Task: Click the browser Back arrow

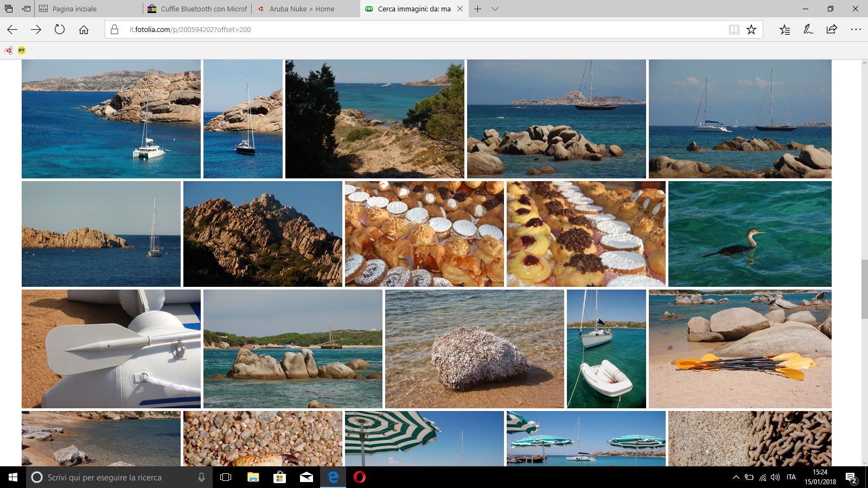Action: [12, 30]
